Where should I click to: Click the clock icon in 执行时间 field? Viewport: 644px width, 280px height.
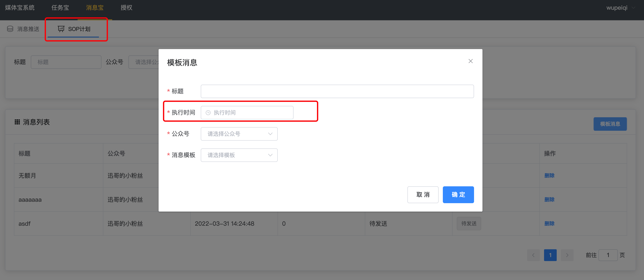pyautogui.click(x=208, y=113)
